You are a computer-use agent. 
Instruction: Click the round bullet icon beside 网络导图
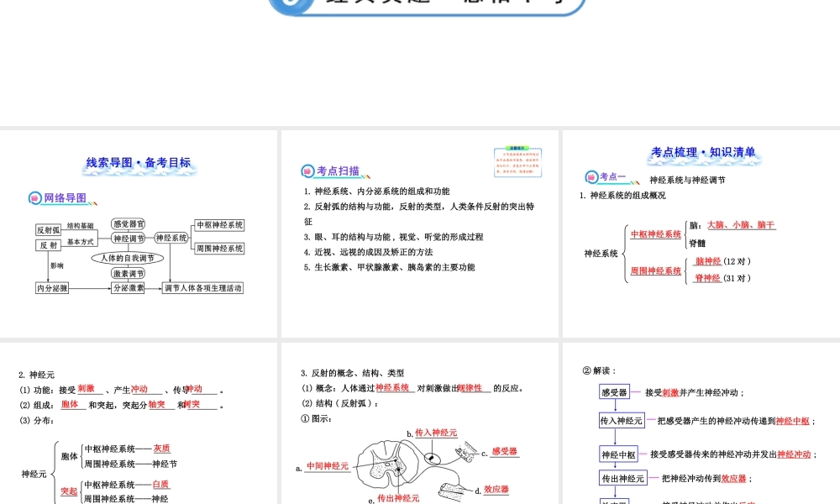(x=34, y=198)
